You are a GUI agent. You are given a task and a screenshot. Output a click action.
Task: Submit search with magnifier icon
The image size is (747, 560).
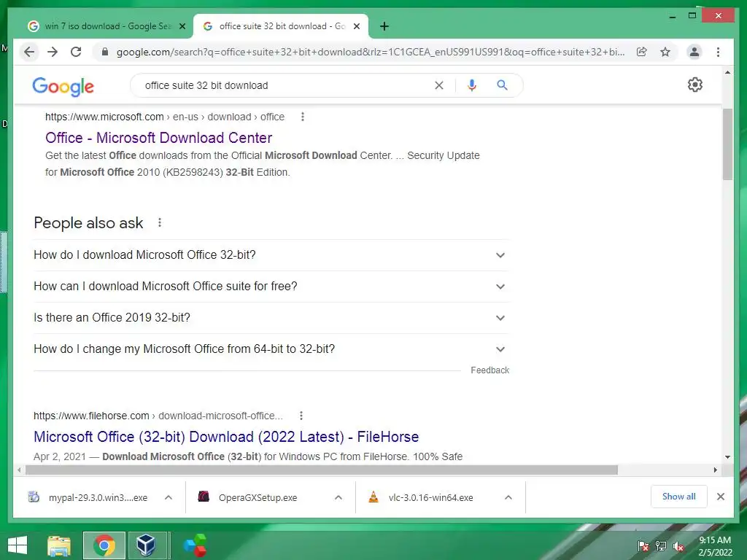tap(502, 85)
